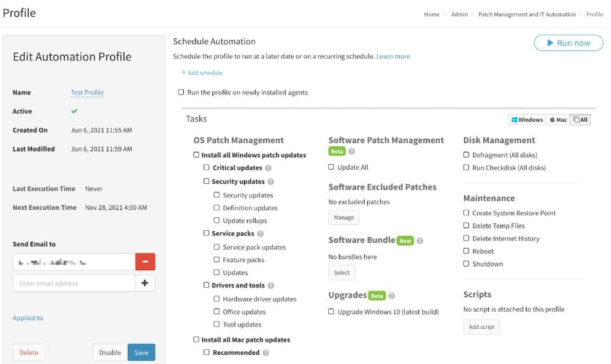Check Upgrade Windows 10 (latest build)
The image size is (611, 364).
tap(331, 312)
